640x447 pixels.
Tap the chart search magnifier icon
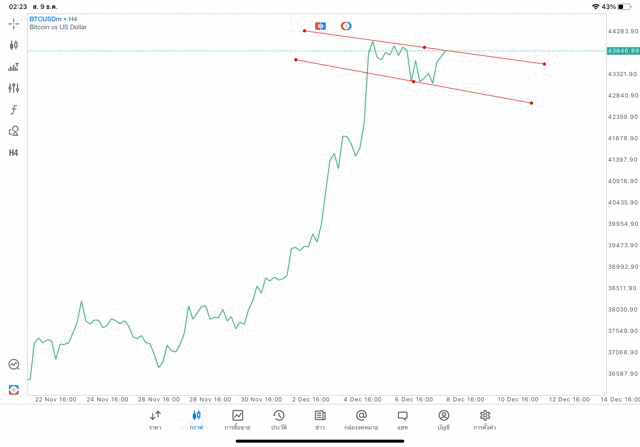pos(14,365)
